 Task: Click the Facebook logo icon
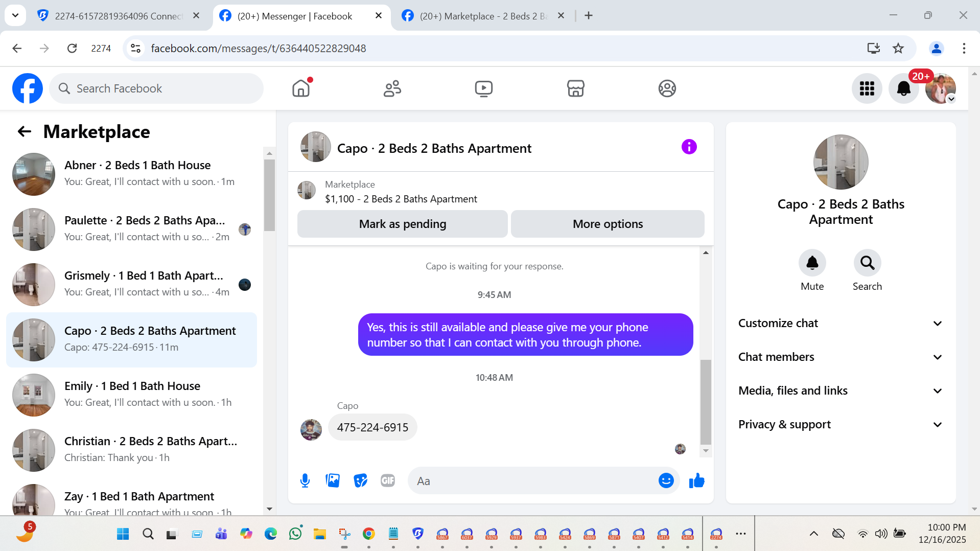(28, 88)
